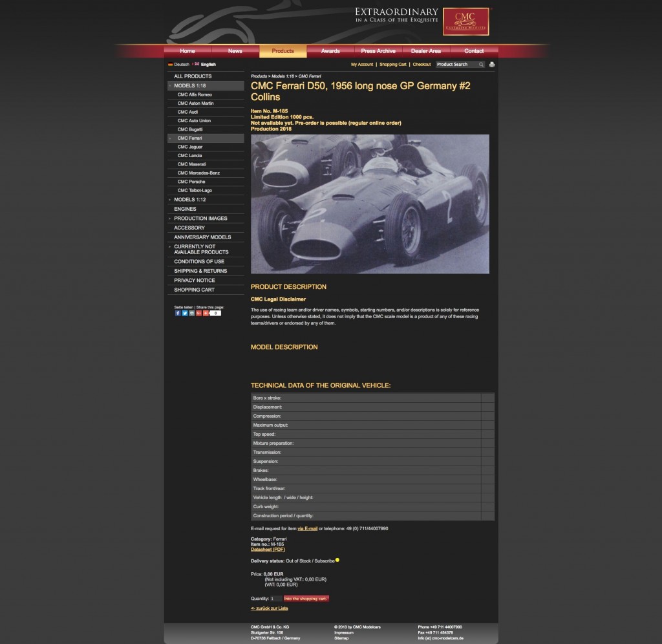Open My Account link
The height and width of the screenshot is (644, 662).
click(362, 65)
